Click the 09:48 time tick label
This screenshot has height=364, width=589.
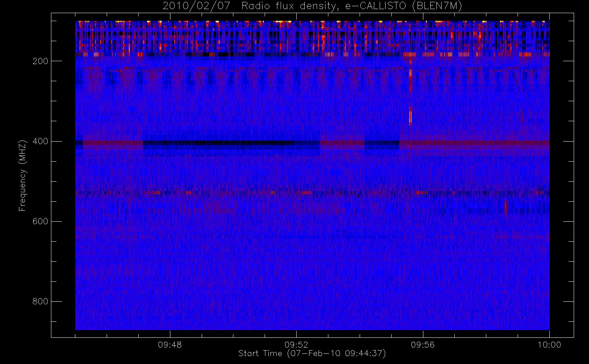[x=170, y=345]
